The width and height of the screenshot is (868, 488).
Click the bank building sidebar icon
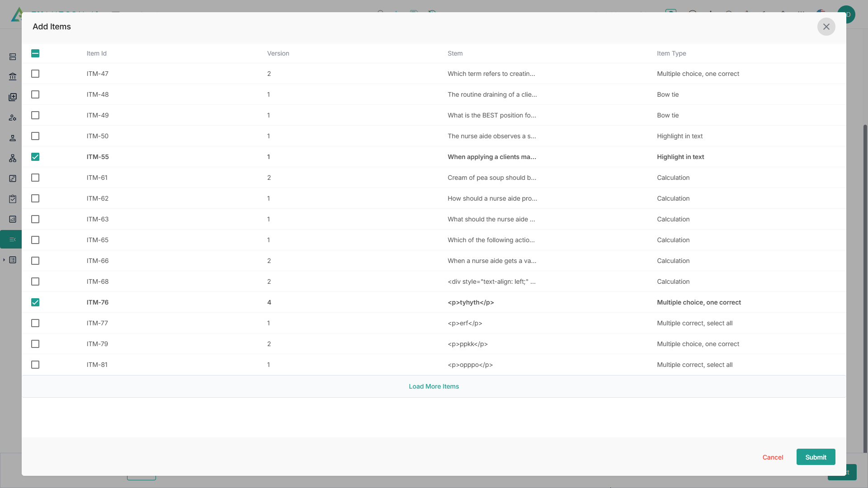click(x=13, y=76)
